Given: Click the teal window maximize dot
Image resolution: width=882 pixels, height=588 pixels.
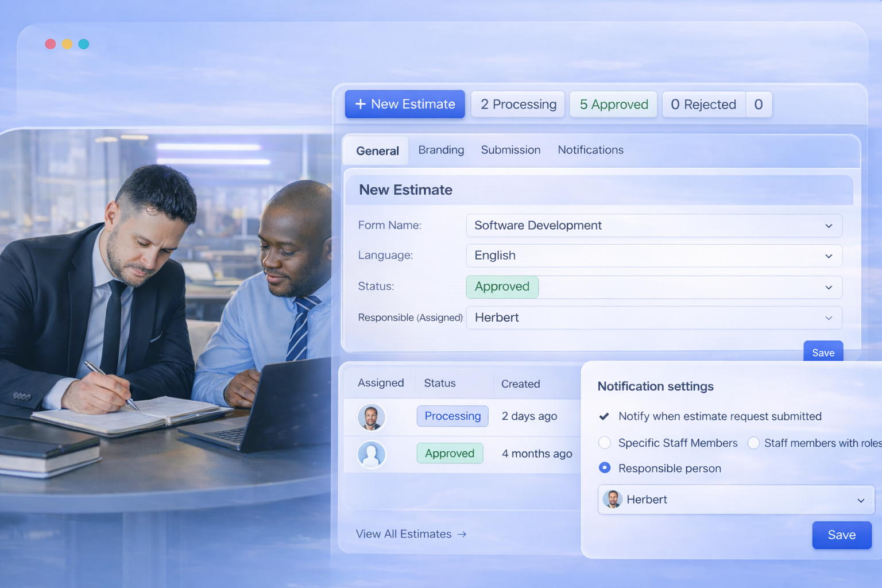Looking at the screenshot, I should point(84,44).
